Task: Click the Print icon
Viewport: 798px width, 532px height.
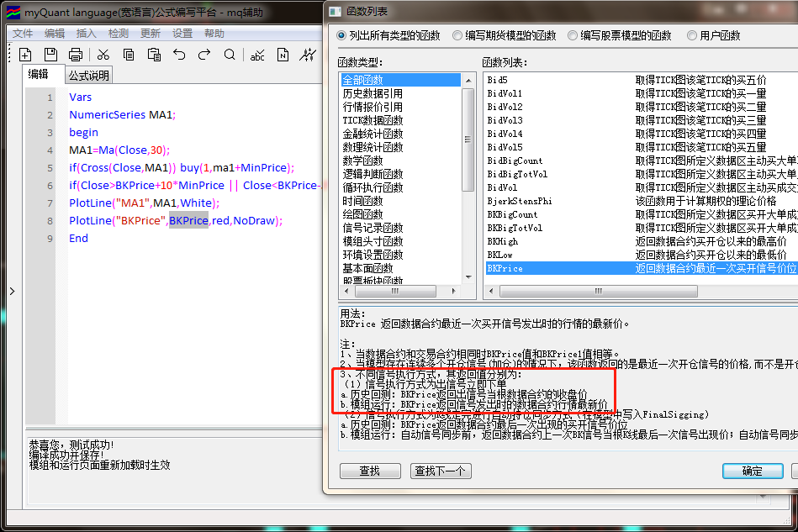Action: pos(76,55)
